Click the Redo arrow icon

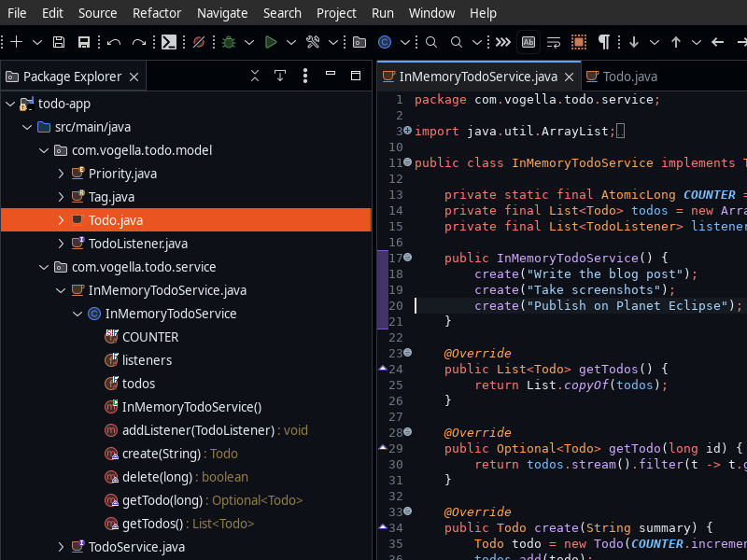tap(138, 42)
